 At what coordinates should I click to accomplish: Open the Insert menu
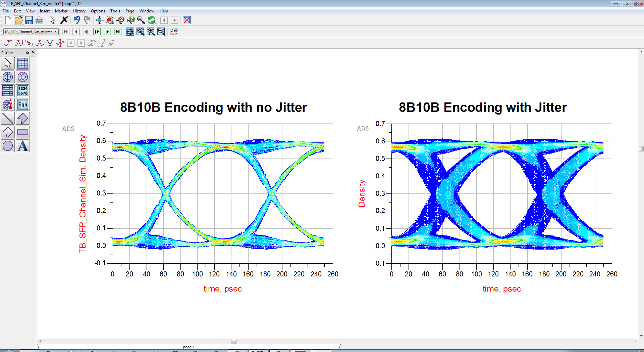click(45, 11)
